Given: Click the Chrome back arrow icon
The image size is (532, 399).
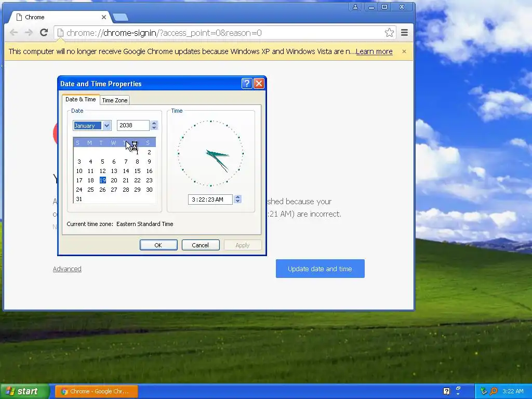Looking at the screenshot, I should coord(14,33).
